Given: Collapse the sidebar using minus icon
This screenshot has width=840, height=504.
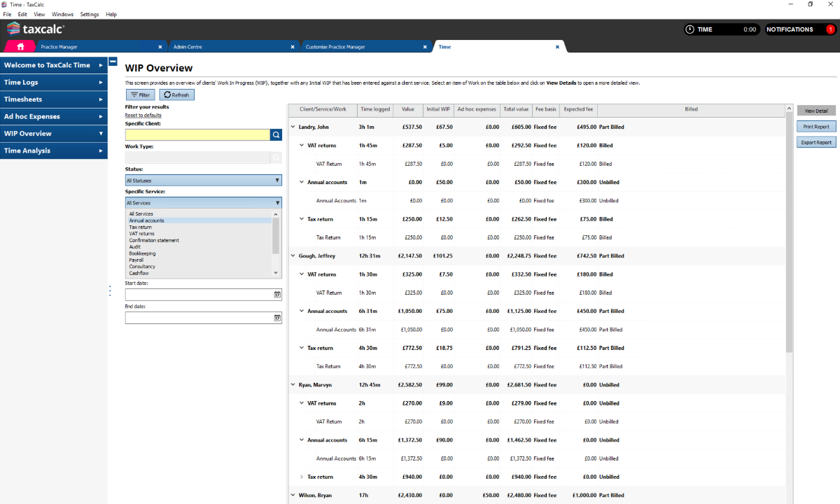Looking at the screenshot, I should [x=113, y=62].
